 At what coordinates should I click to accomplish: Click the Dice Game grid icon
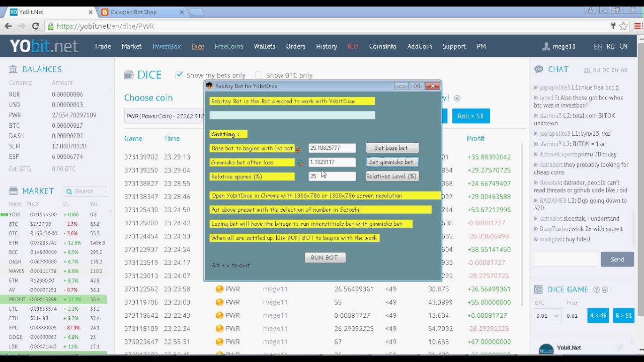(x=538, y=290)
